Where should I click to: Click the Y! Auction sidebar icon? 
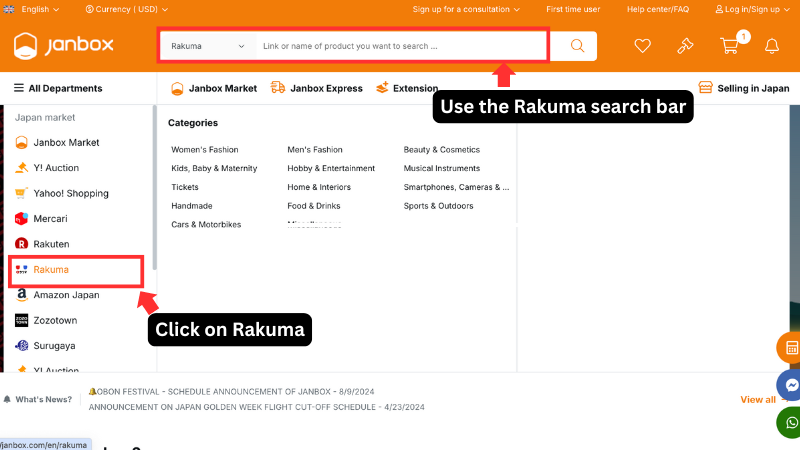point(21,167)
